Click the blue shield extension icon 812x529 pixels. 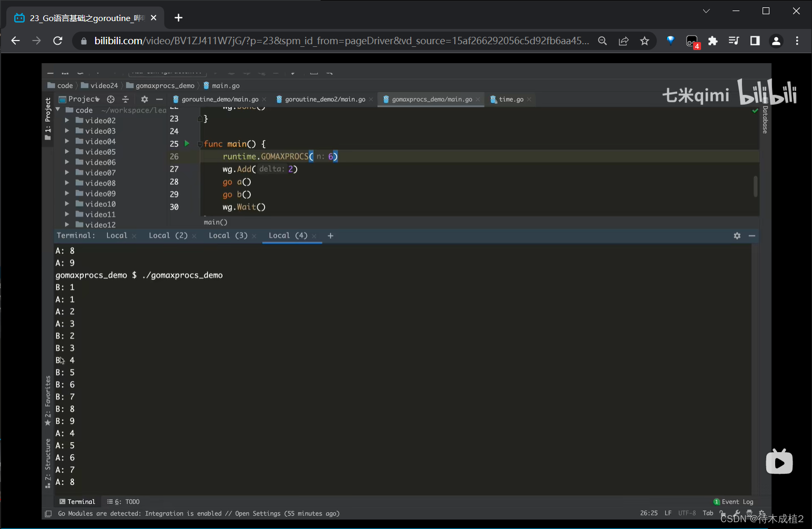(x=671, y=41)
